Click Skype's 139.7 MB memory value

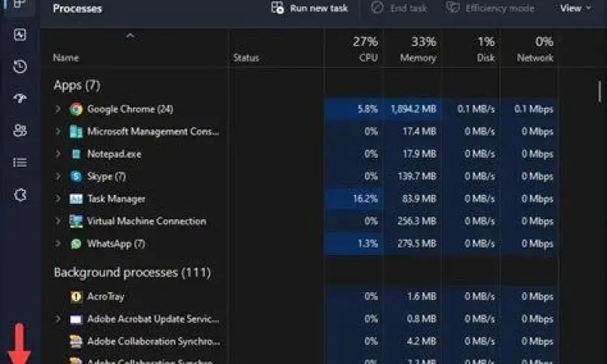click(x=417, y=176)
